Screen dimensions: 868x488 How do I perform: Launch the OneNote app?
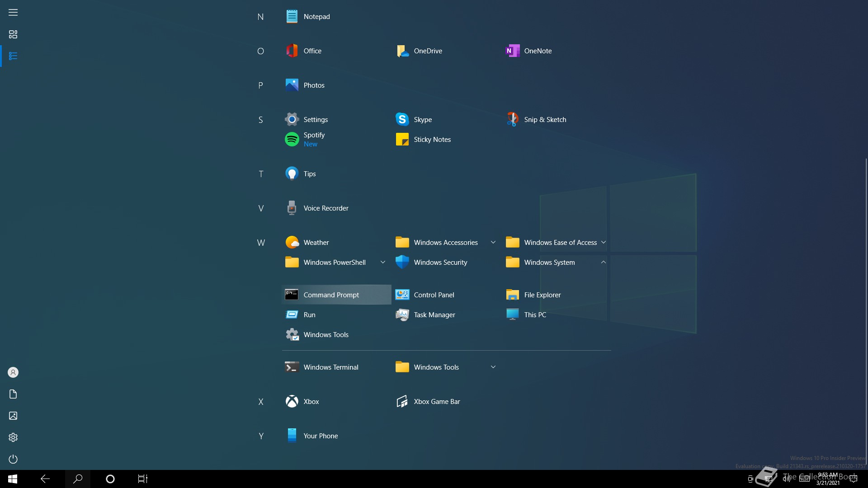(557, 51)
